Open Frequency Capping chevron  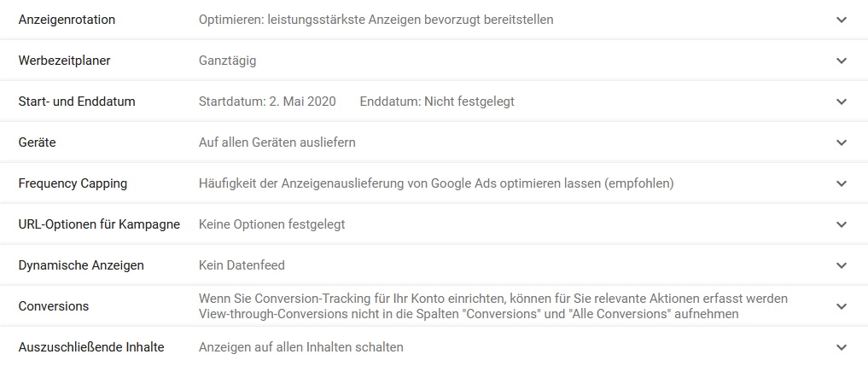click(842, 183)
